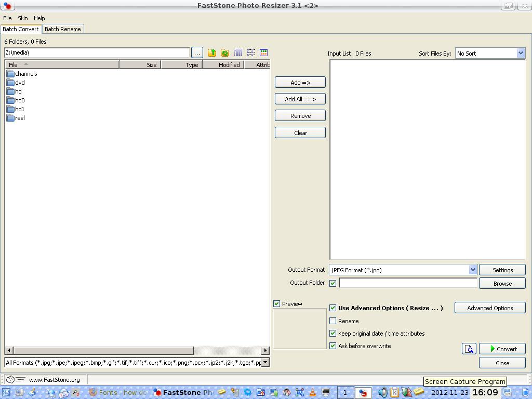
Task: Select the hd1 folder
Action: click(x=16, y=109)
